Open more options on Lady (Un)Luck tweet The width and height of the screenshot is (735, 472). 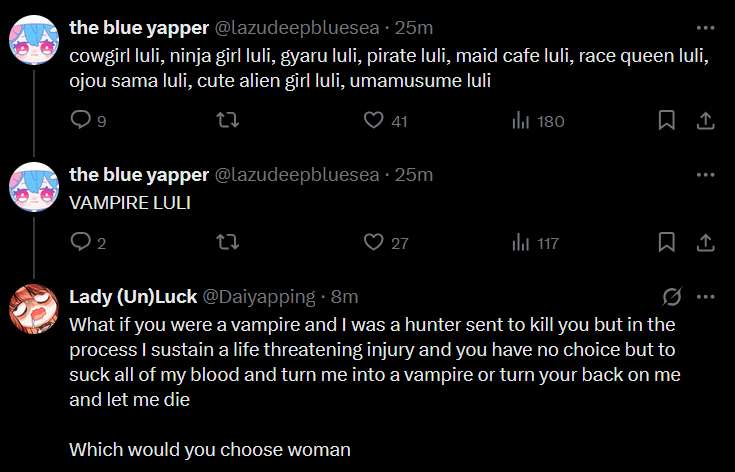tap(705, 296)
